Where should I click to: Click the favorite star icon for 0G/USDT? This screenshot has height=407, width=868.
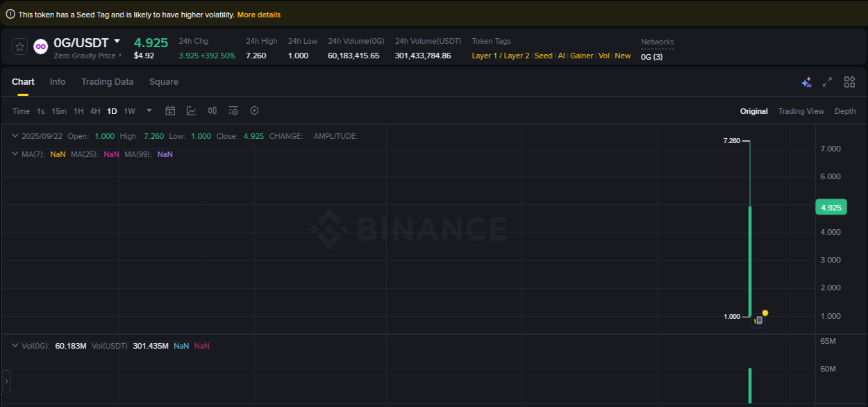19,47
